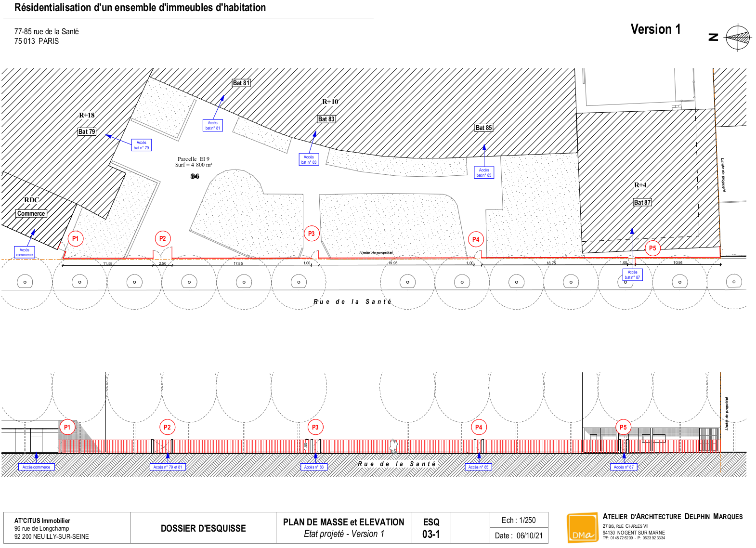
Task: Click the orange DMA logo
Action: (582, 528)
